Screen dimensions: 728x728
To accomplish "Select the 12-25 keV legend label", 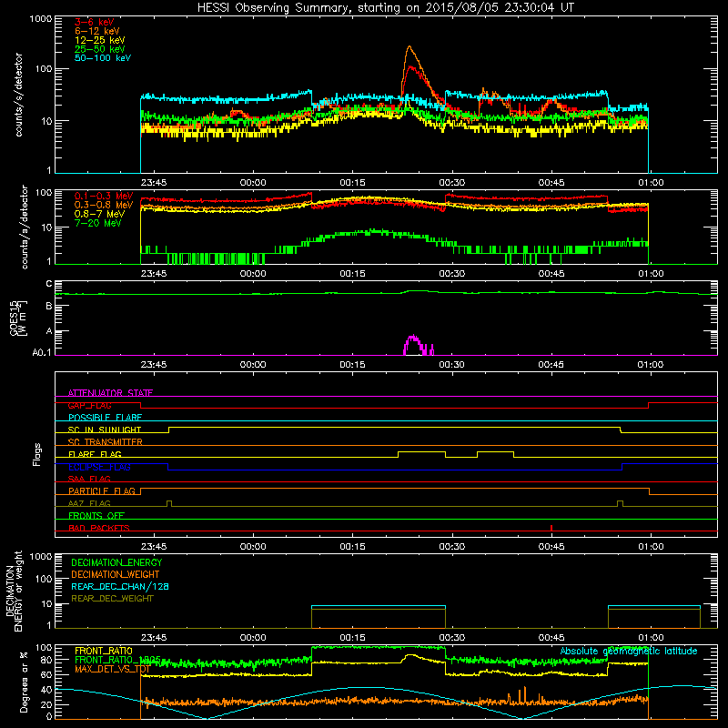I will tap(100, 40).
